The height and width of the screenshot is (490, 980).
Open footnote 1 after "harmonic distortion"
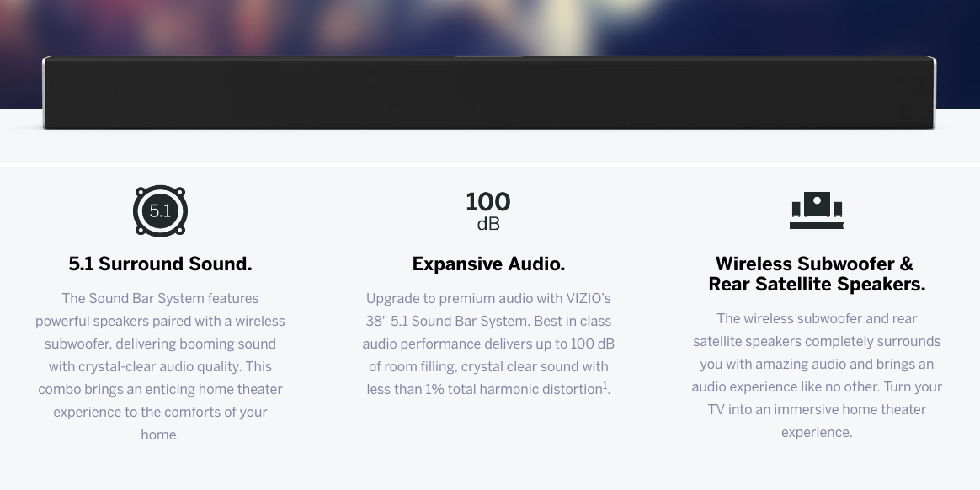point(605,386)
